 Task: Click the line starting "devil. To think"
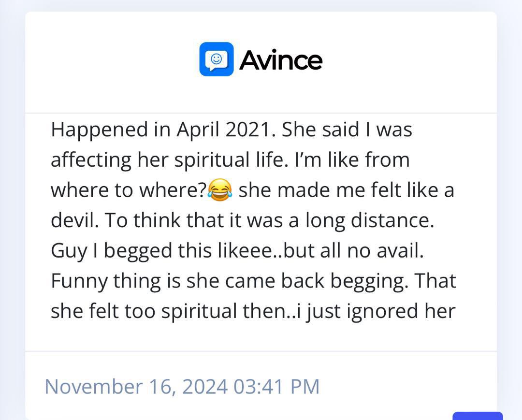tap(243, 220)
